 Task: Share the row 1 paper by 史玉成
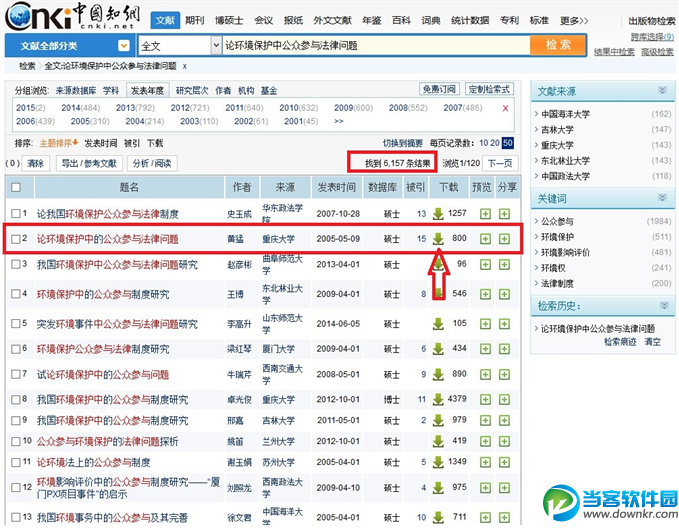coord(505,213)
